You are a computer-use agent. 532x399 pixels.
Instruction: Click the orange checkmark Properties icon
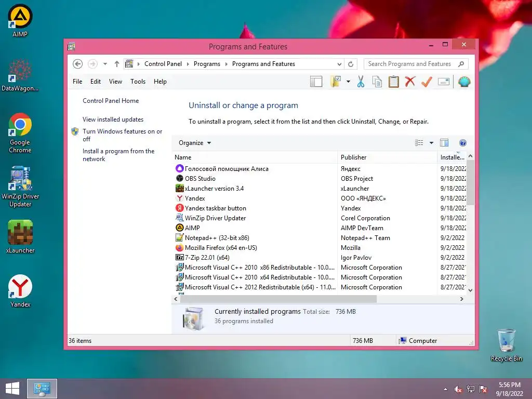[427, 82]
